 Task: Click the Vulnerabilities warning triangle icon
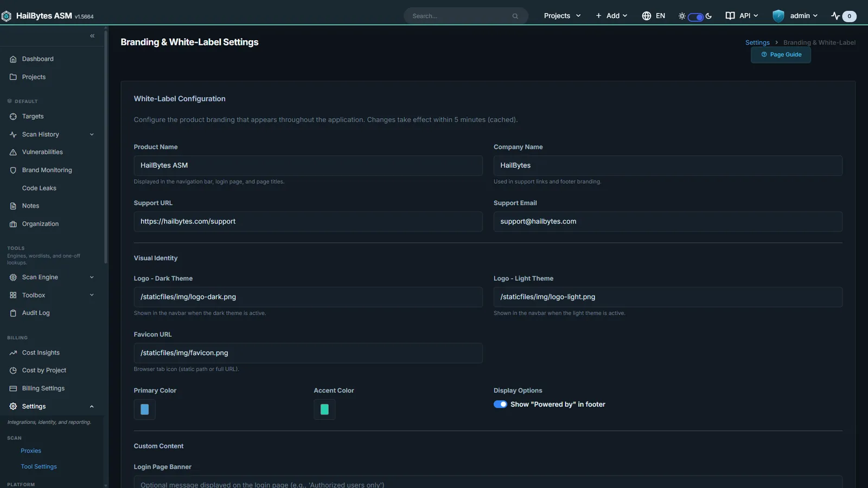(13, 152)
